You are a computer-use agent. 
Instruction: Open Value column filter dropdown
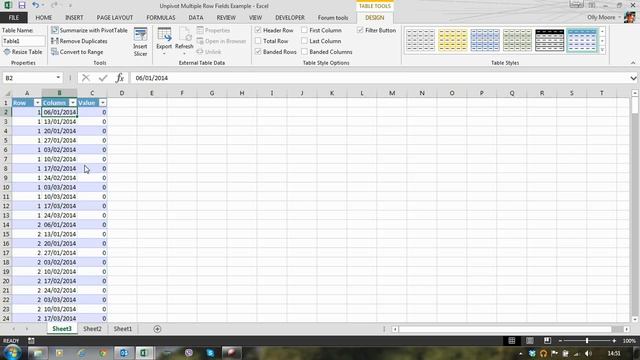[103, 103]
